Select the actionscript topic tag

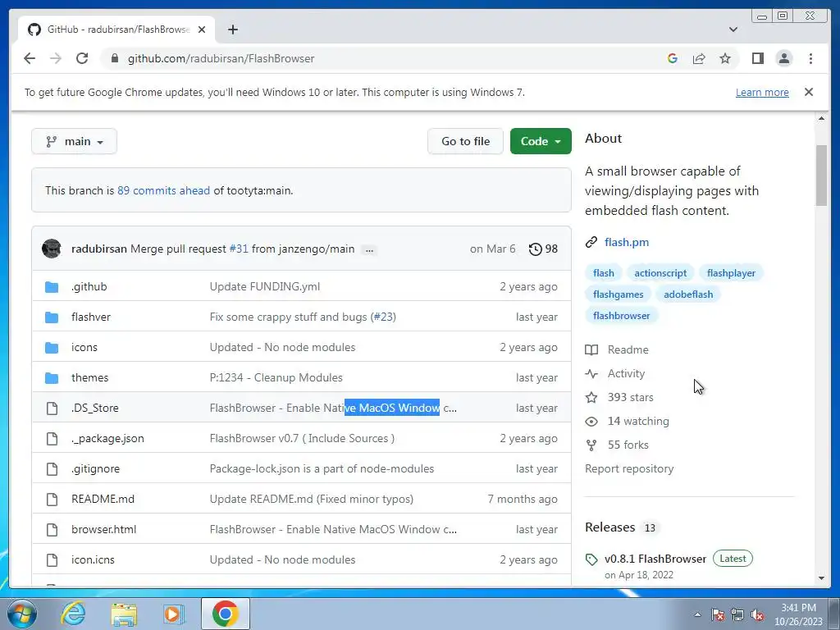[660, 273]
